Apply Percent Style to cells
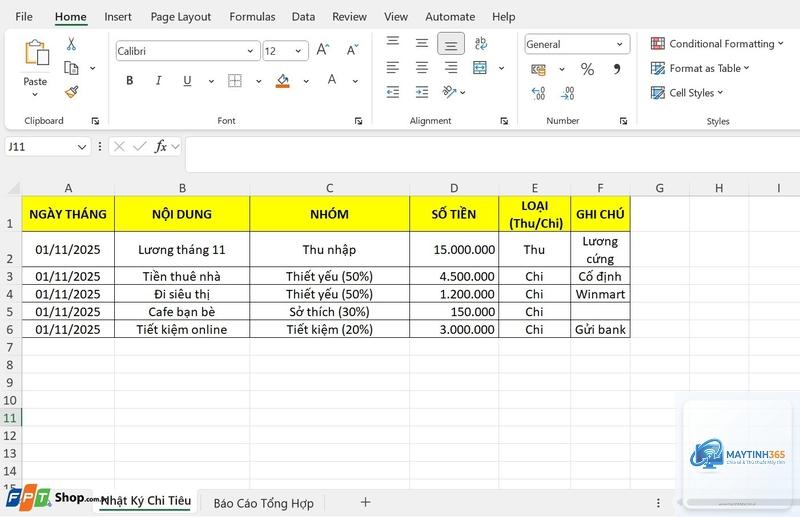 [x=587, y=69]
